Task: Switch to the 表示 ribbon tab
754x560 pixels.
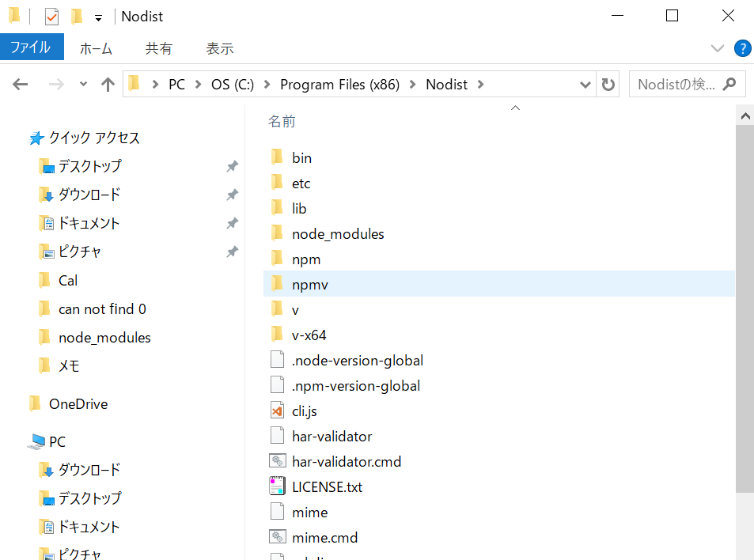Action: coord(219,48)
